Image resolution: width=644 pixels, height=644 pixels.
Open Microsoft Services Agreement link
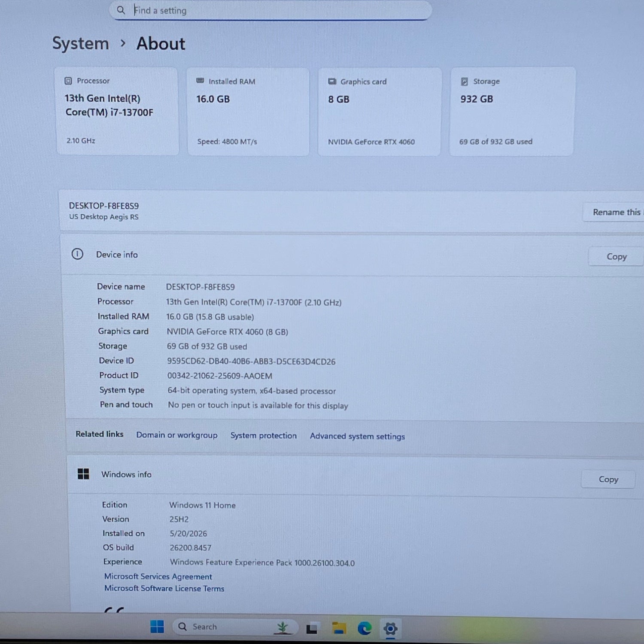pos(158,577)
